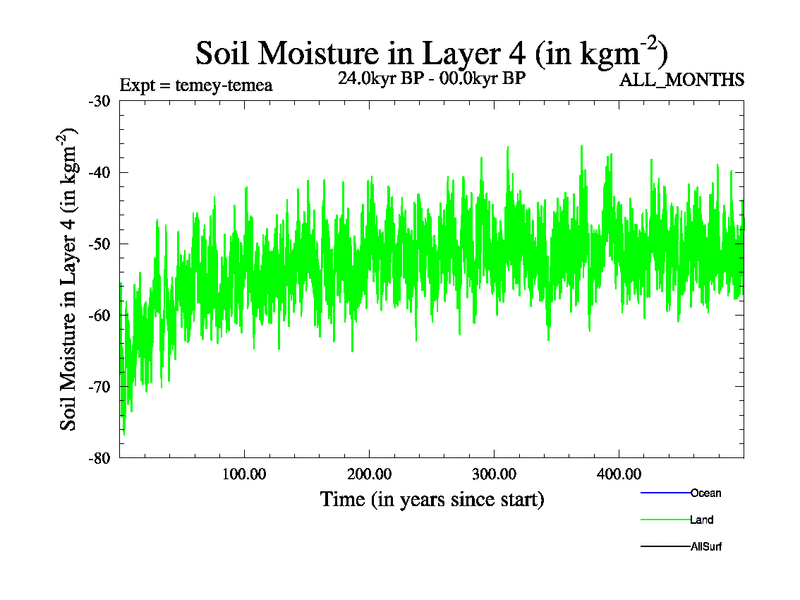This screenshot has height=600, width=800.
Task: Click the ALL_MONTHS label
Action: [x=682, y=80]
